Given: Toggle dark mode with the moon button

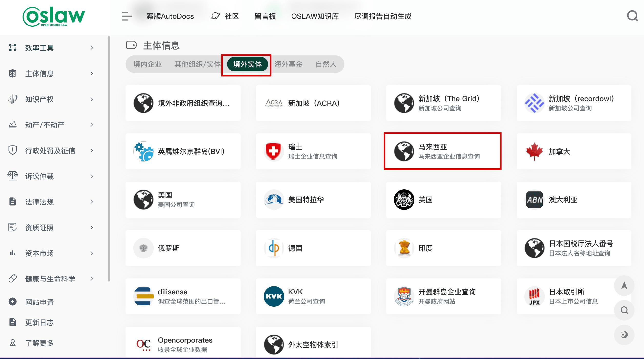Looking at the screenshot, I should tap(624, 335).
